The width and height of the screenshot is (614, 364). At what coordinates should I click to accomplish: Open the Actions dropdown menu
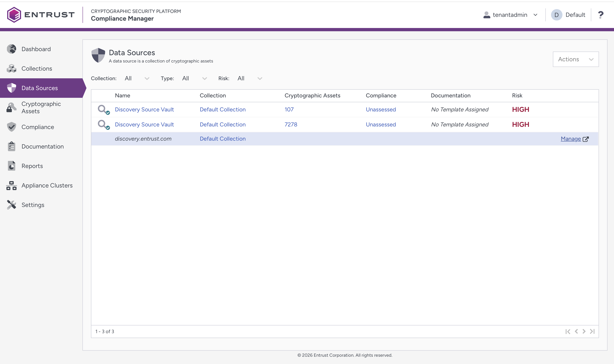[x=575, y=59]
